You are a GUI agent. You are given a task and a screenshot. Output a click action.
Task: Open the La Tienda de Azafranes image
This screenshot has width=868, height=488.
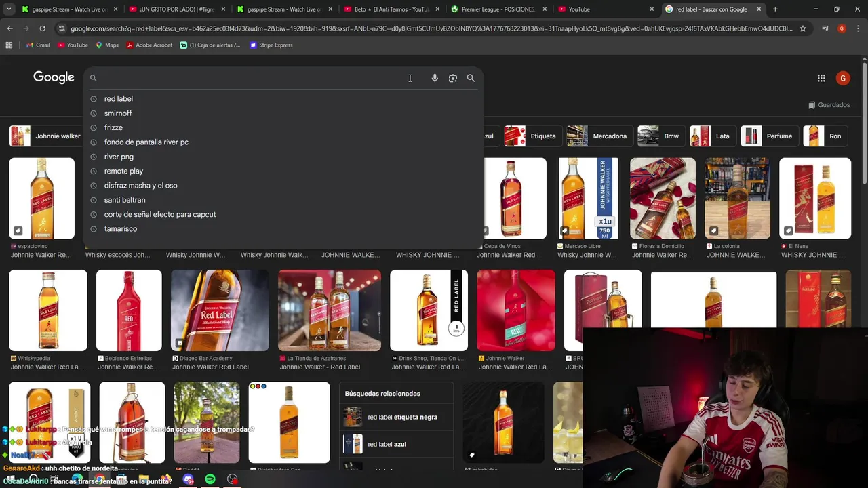(x=330, y=310)
